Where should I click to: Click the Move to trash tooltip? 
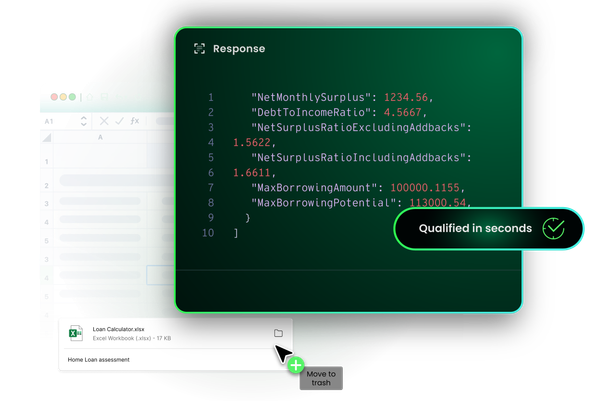321,378
